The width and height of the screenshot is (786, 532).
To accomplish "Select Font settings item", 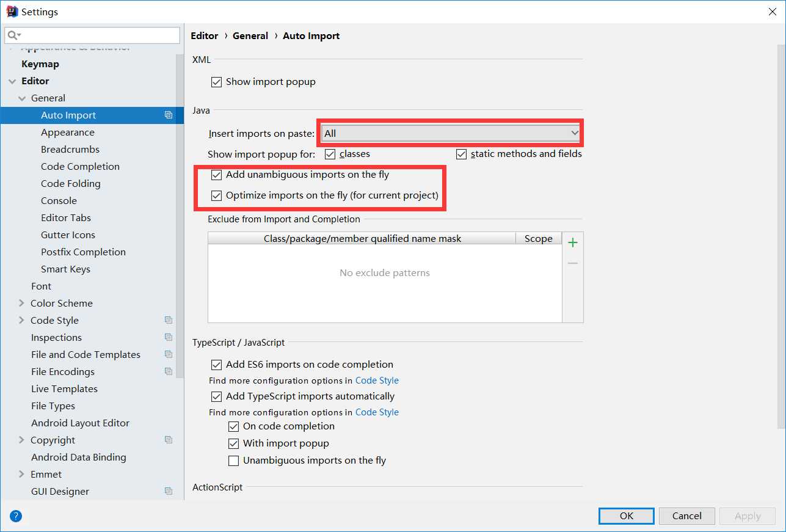I will [x=41, y=286].
